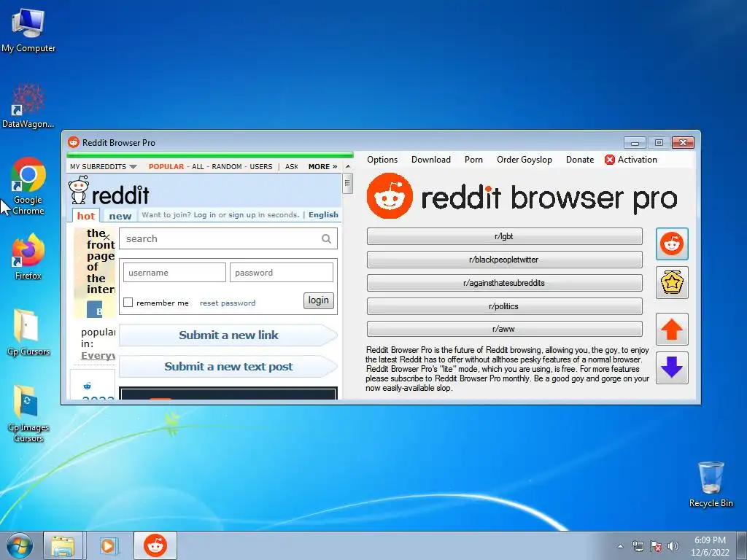The width and height of the screenshot is (747, 560).
Task: Click the reset password link
Action: coord(228,303)
